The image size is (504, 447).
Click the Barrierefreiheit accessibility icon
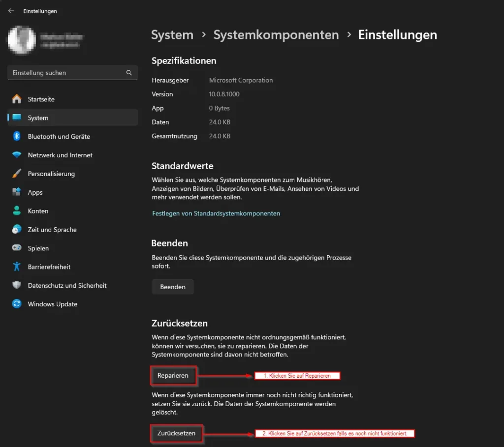(x=17, y=267)
